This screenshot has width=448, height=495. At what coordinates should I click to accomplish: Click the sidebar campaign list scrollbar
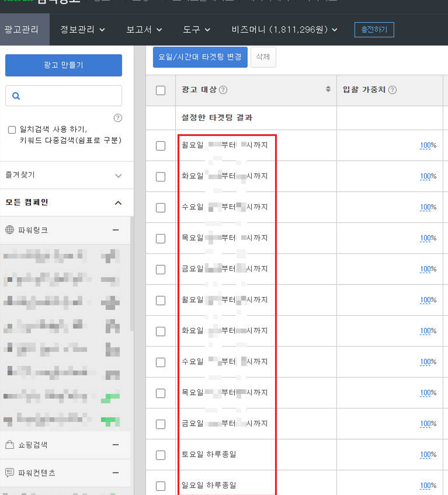pyautogui.click(x=132, y=273)
